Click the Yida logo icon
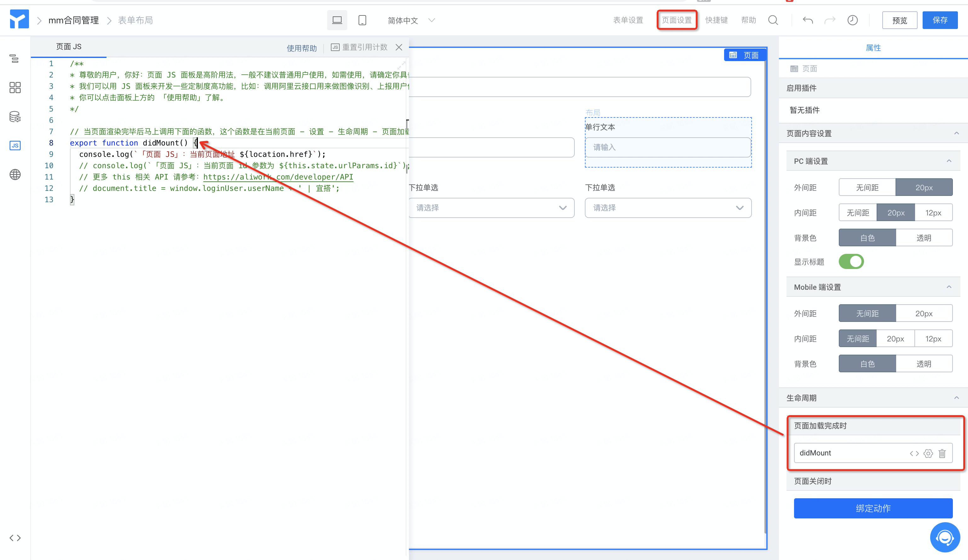The width and height of the screenshot is (968, 560). click(x=19, y=19)
